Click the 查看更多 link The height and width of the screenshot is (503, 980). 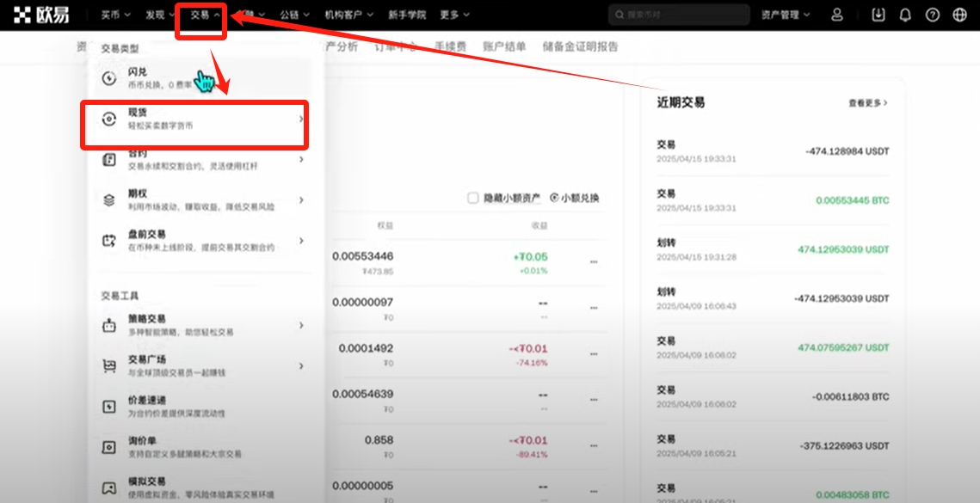867,102
